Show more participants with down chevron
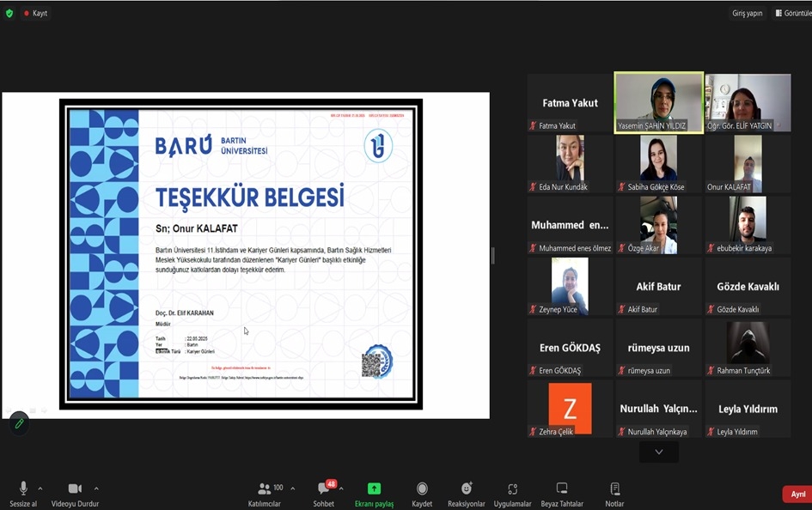 (x=659, y=452)
